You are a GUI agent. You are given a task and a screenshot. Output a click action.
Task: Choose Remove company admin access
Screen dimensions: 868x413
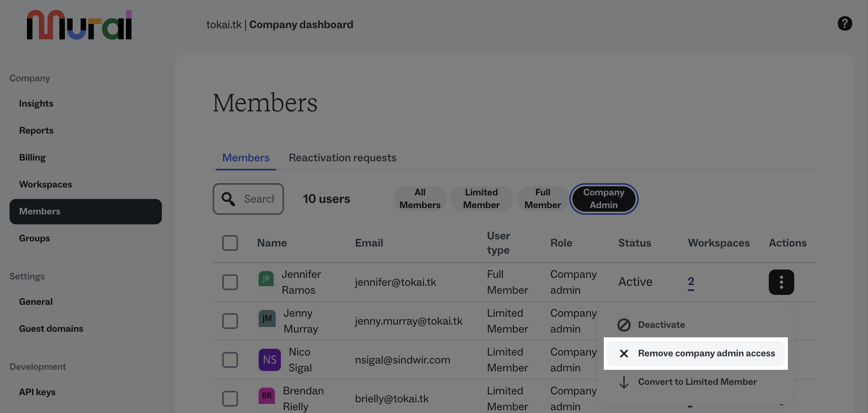point(695,354)
